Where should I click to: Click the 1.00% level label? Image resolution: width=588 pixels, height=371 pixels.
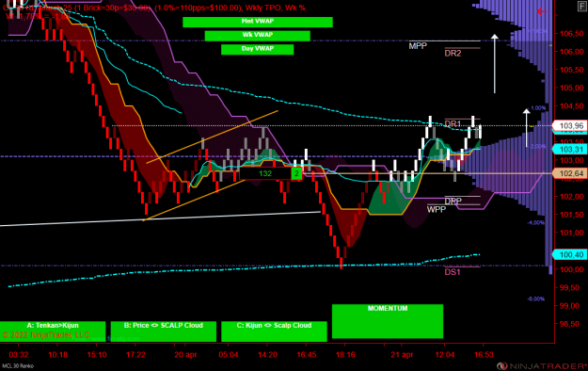click(538, 108)
